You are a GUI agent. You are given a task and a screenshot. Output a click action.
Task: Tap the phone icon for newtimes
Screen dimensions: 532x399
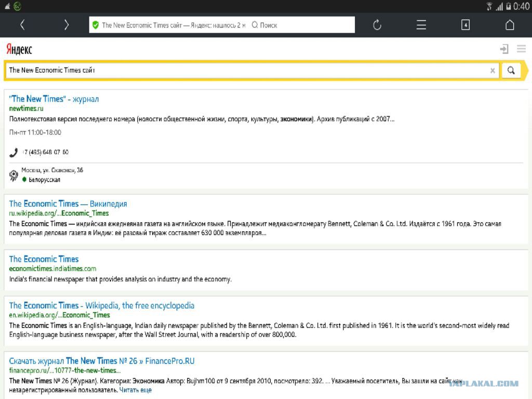coord(14,152)
